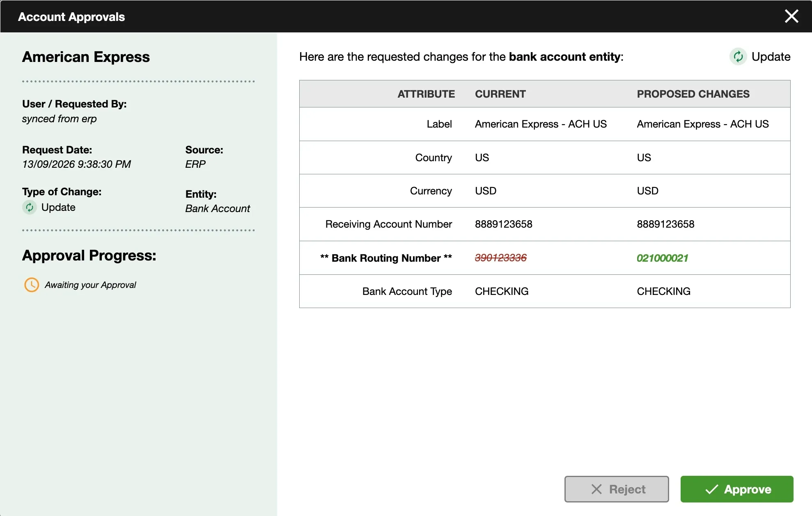Click the Update text under Type of Change

click(58, 208)
